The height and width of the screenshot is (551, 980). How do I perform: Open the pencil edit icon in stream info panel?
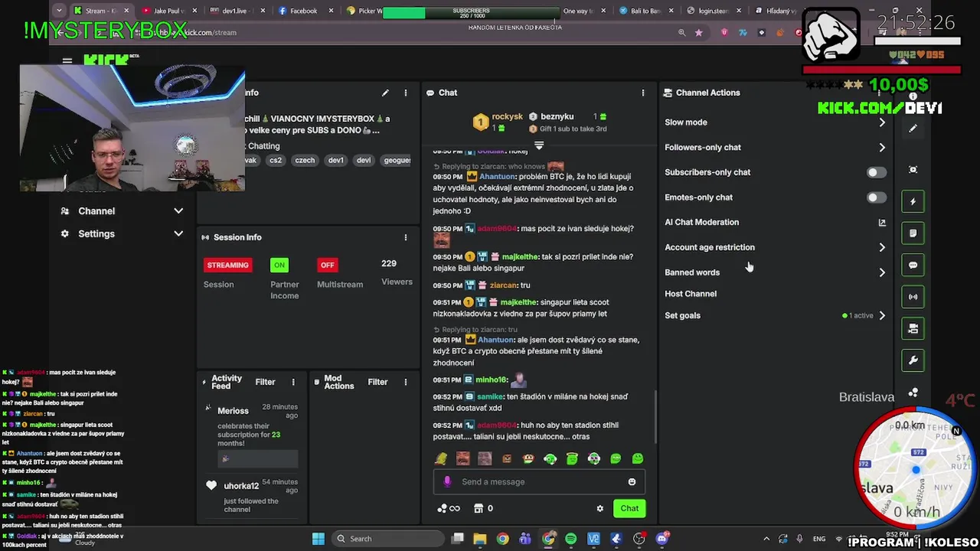386,93
